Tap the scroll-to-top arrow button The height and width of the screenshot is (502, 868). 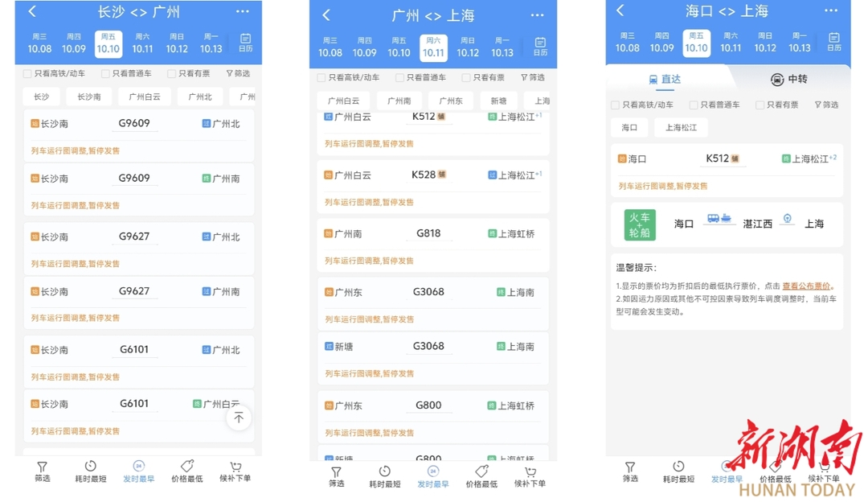click(239, 418)
